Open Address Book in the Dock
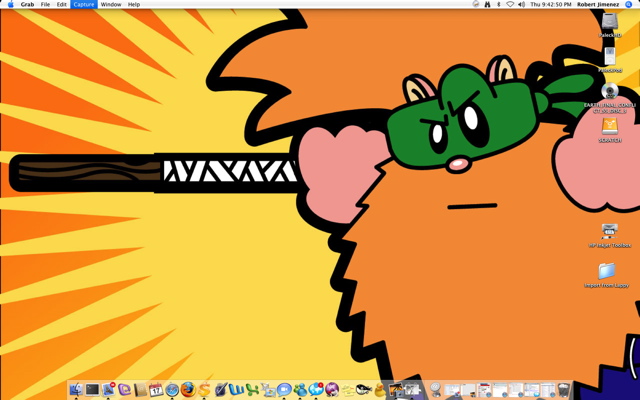Viewport: 640px width, 400px height. point(140,390)
